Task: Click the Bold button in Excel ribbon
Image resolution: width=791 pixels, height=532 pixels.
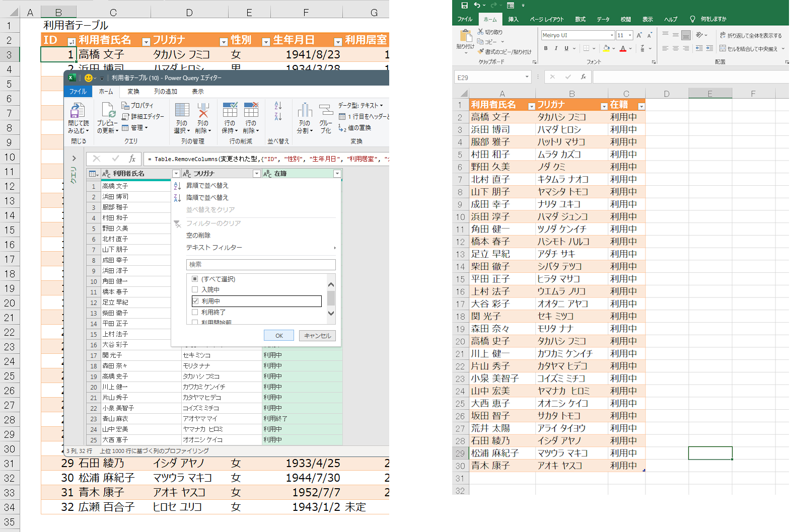Action: pyautogui.click(x=546, y=48)
